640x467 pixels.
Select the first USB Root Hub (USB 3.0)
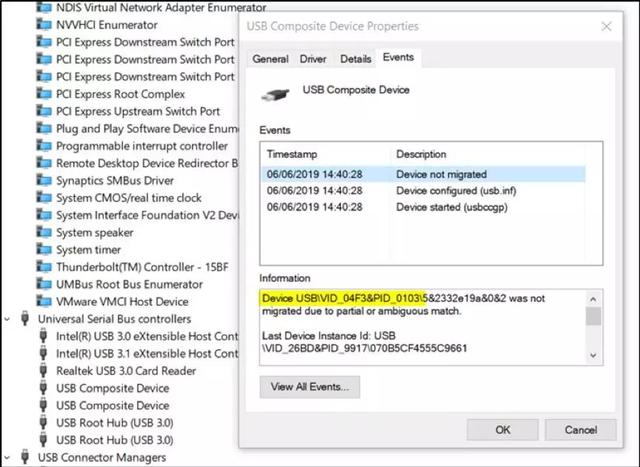[x=115, y=423]
